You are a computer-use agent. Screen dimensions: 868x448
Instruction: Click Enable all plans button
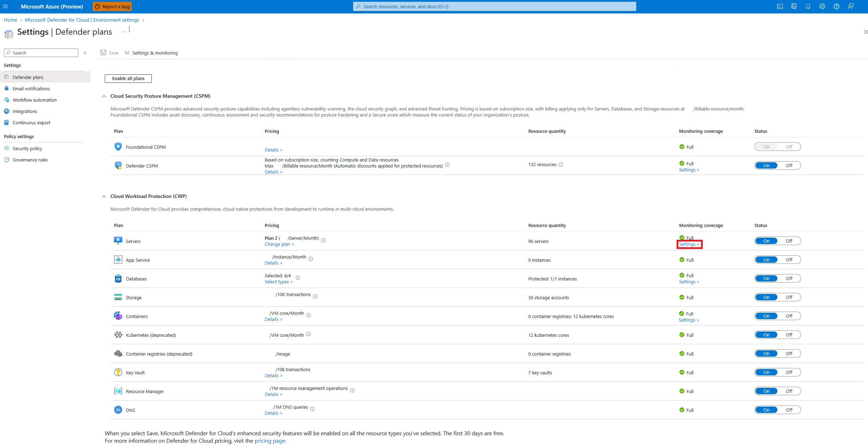point(128,78)
